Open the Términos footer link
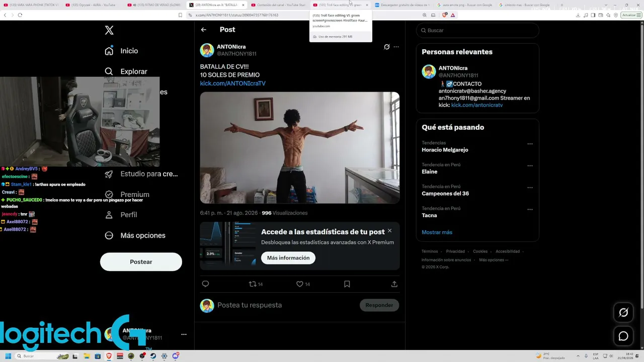644x362 pixels. click(x=430, y=251)
